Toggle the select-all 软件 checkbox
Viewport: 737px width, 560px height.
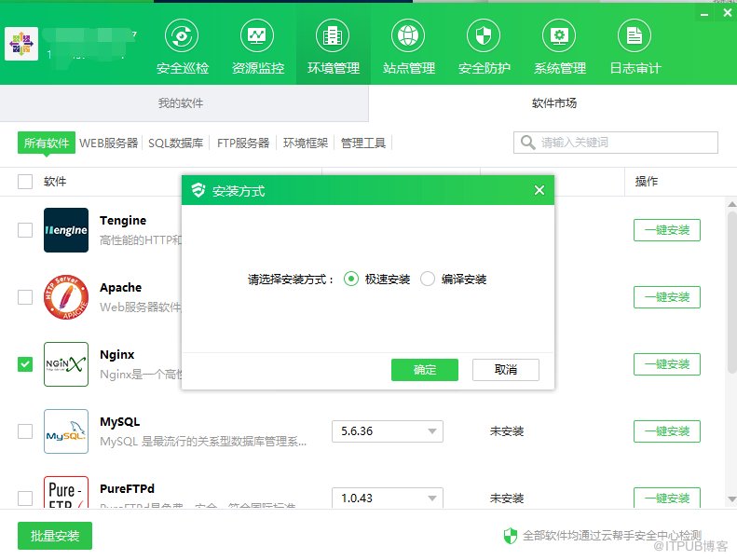(25, 182)
